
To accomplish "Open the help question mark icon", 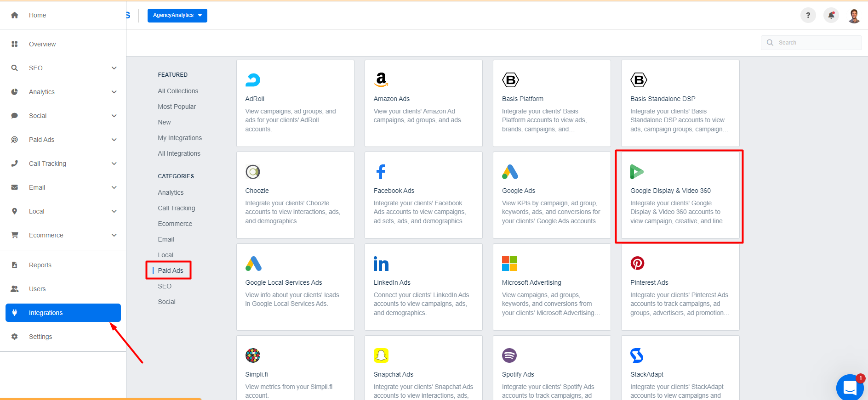I will pyautogui.click(x=808, y=15).
